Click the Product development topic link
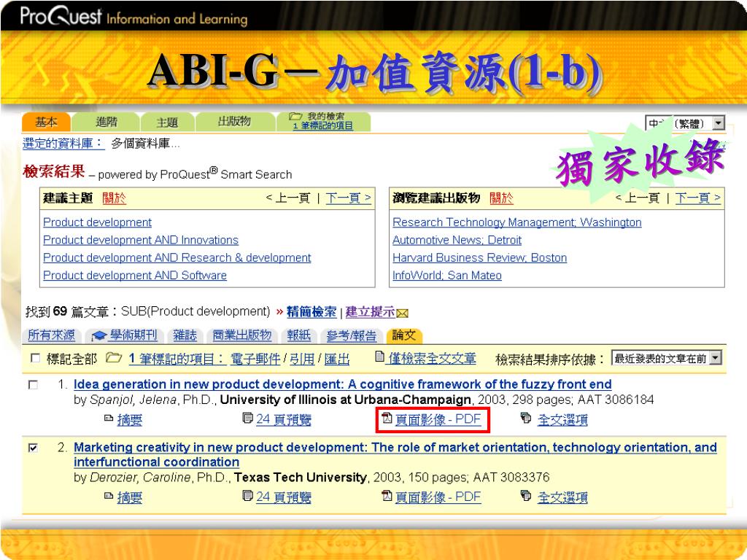This screenshot has width=747, height=560. coord(97,222)
